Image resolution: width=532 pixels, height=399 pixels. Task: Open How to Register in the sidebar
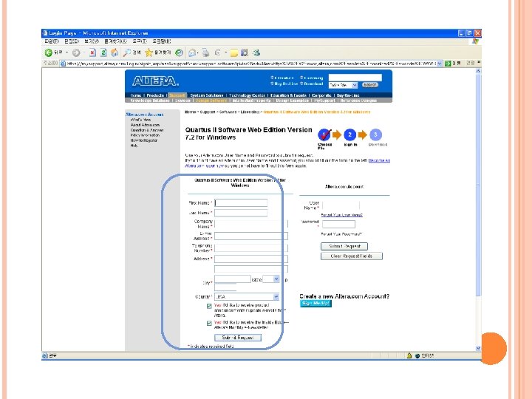pos(144,140)
